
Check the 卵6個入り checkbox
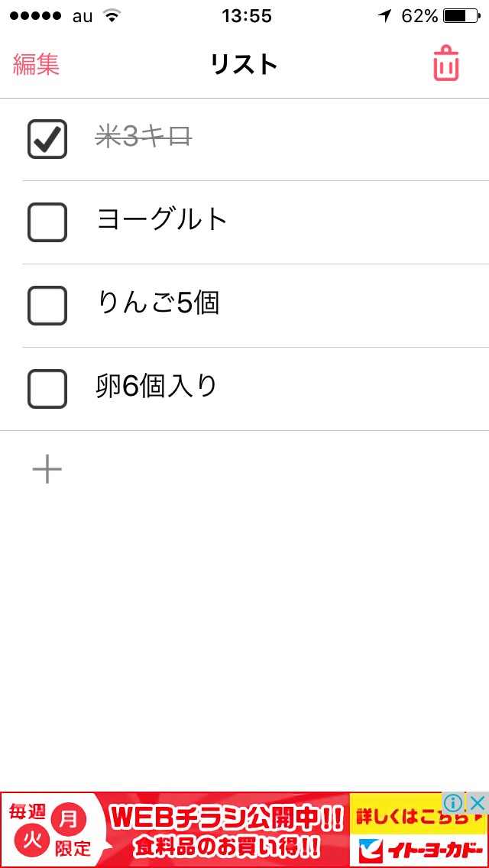pos(47,389)
